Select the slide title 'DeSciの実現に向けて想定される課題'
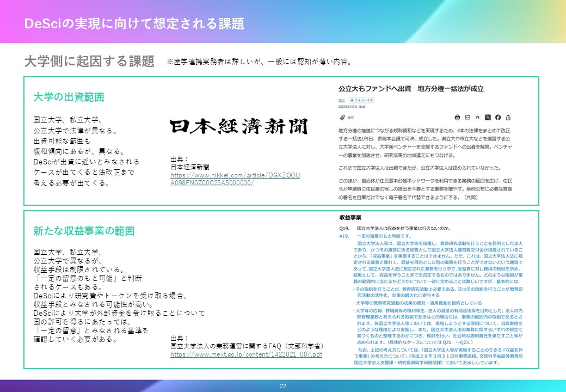566x392 pixels. tap(134, 24)
